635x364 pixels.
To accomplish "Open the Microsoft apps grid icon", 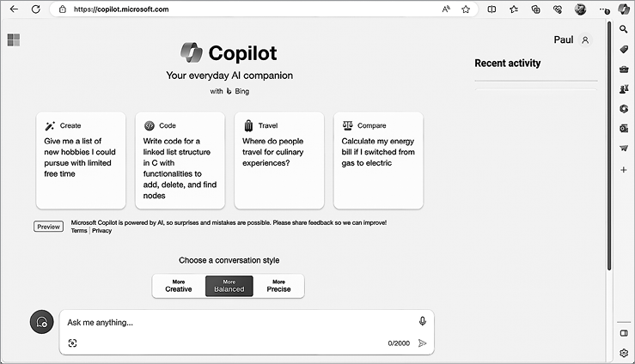I will (x=14, y=40).
